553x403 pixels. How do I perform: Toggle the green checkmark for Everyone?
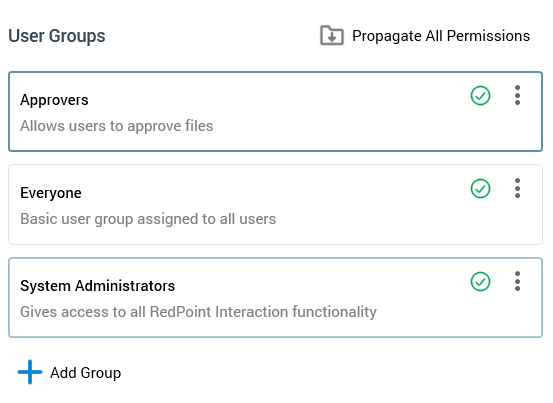(480, 189)
